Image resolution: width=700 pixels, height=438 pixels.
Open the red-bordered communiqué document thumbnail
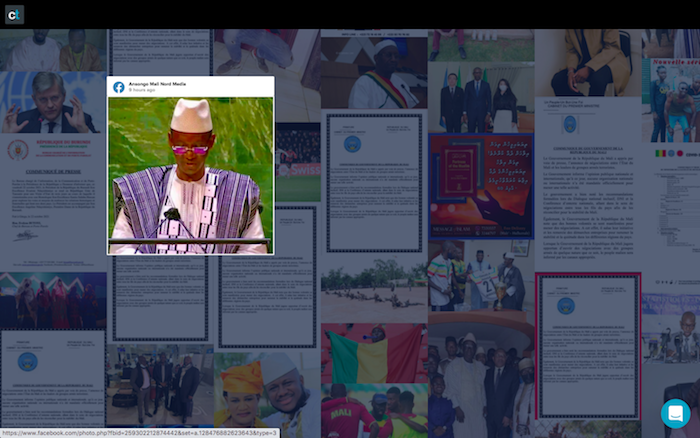587,345
